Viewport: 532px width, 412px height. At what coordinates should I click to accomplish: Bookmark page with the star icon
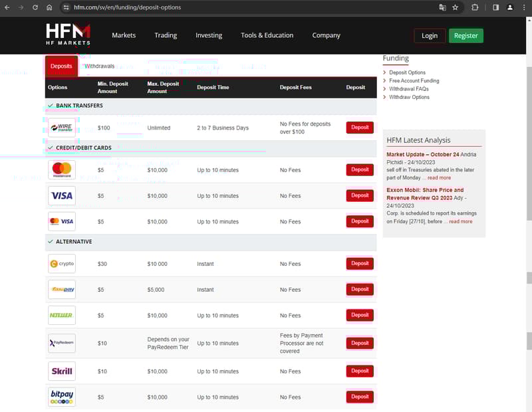click(455, 7)
